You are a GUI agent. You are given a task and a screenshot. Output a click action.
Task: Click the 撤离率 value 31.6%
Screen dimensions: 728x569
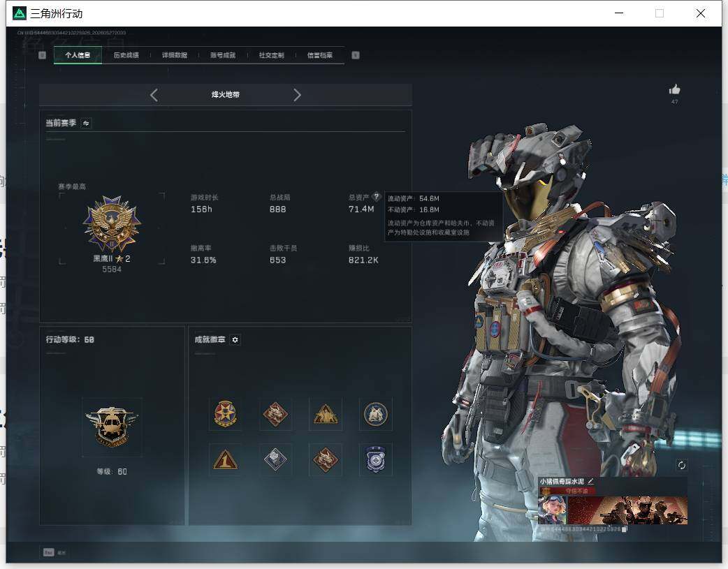[203, 260]
